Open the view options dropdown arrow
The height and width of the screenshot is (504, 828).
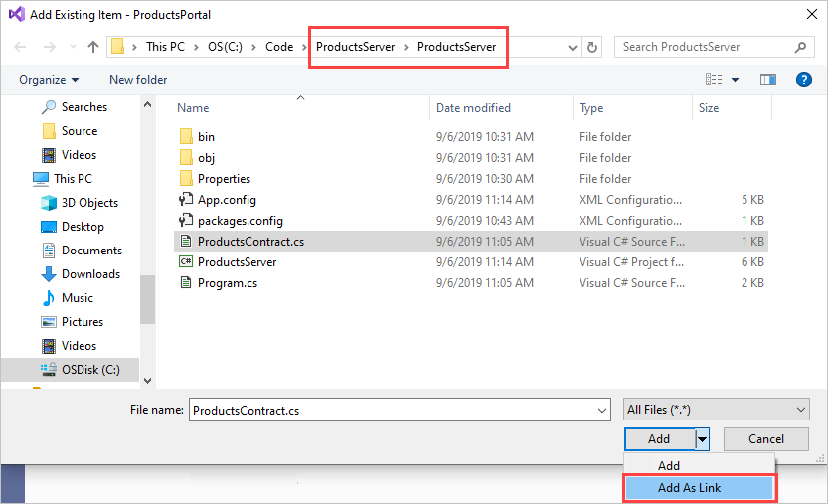tap(735, 80)
